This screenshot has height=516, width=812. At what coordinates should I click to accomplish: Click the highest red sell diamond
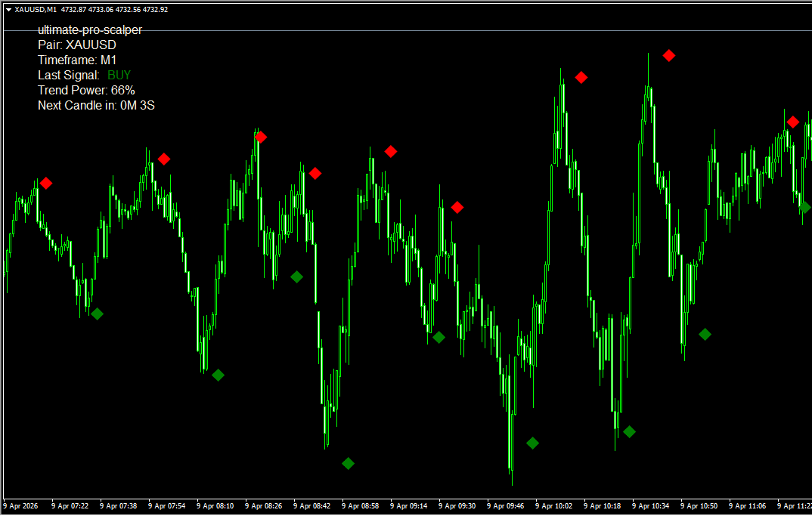point(669,55)
